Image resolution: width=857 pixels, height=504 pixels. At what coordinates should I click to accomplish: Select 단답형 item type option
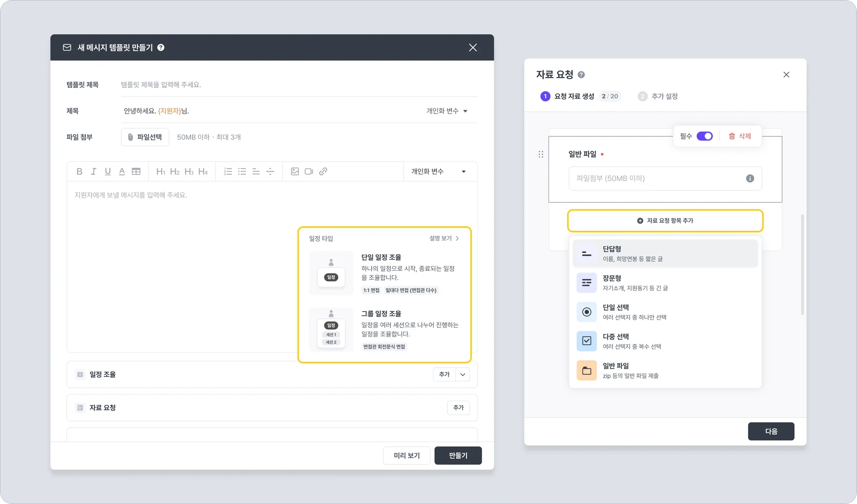click(665, 253)
